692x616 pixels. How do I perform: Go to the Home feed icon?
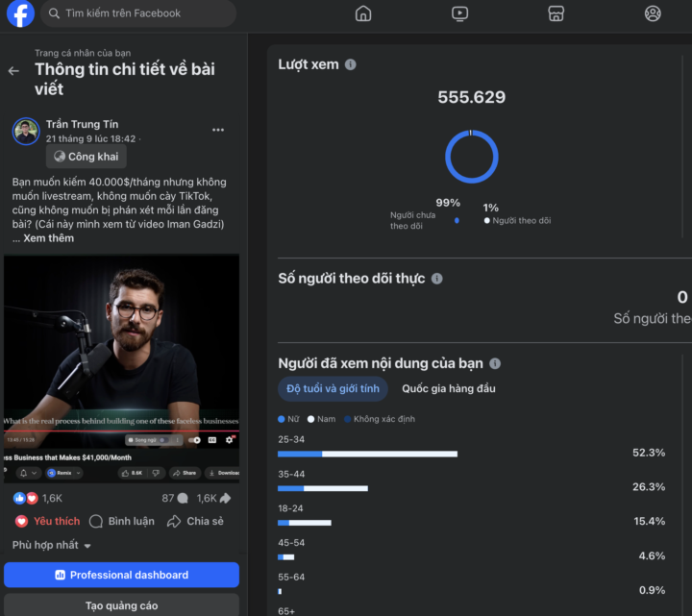[363, 13]
